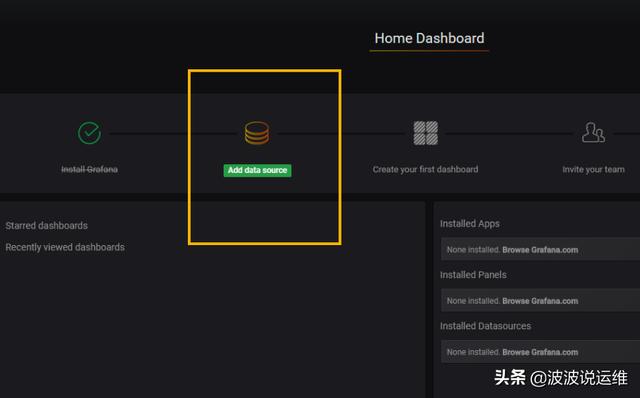The height and width of the screenshot is (398, 640).
Task: Click the Installed Panels heading
Action: tap(473, 275)
